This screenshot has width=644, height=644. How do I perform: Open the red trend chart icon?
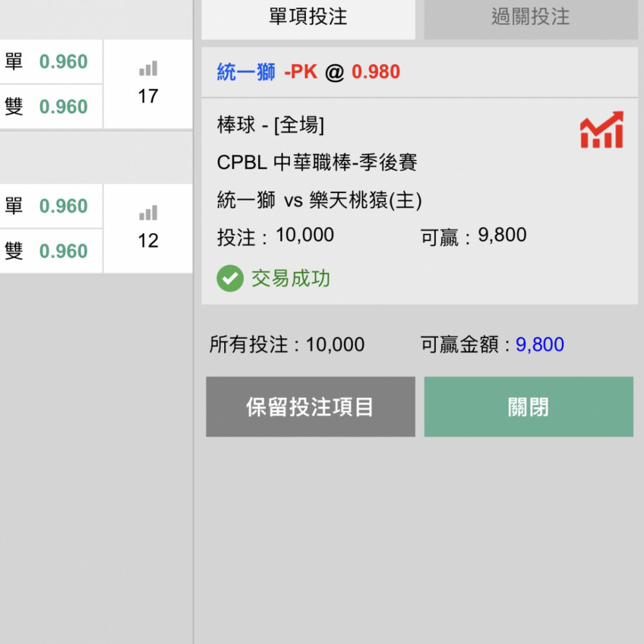(601, 129)
